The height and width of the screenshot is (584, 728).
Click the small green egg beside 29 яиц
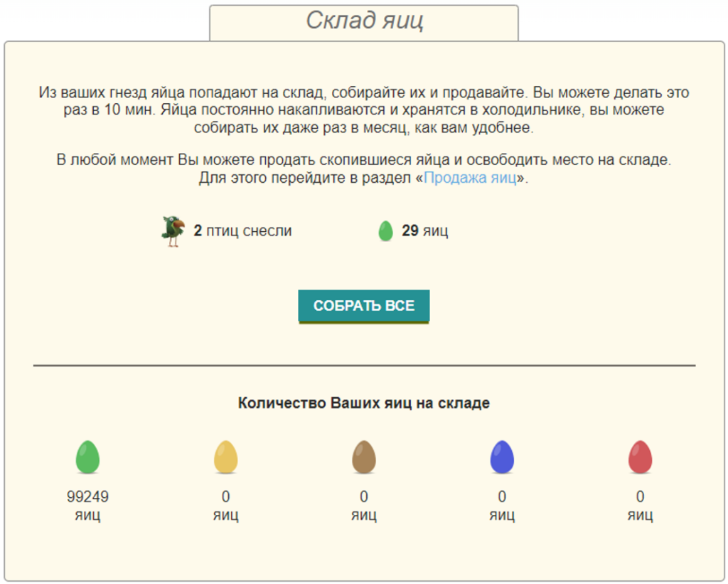point(385,231)
